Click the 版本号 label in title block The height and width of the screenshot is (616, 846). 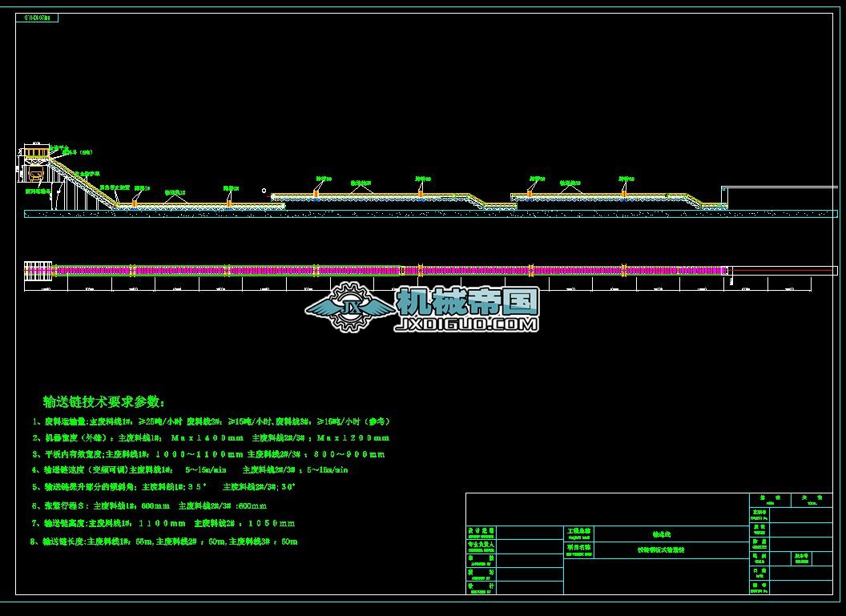pos(801,558)
